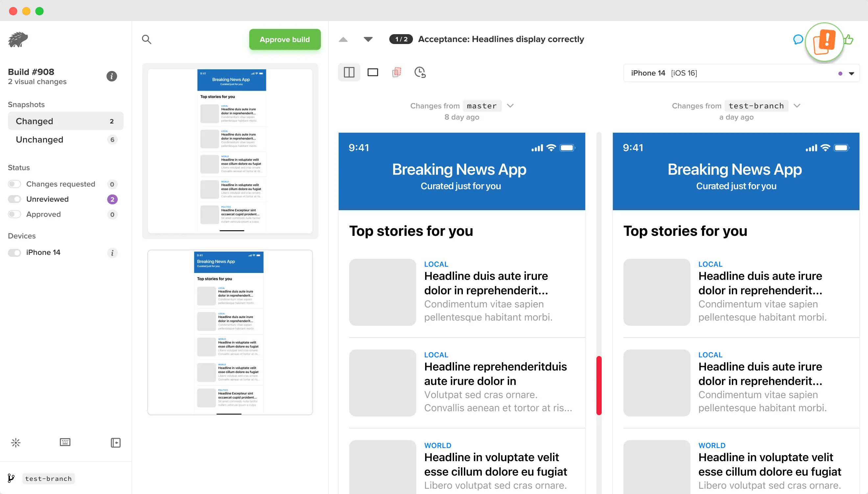The height and width of the screenshot is (494, 868).
Task: Click the Approve build button
Action: pos(285,39)
